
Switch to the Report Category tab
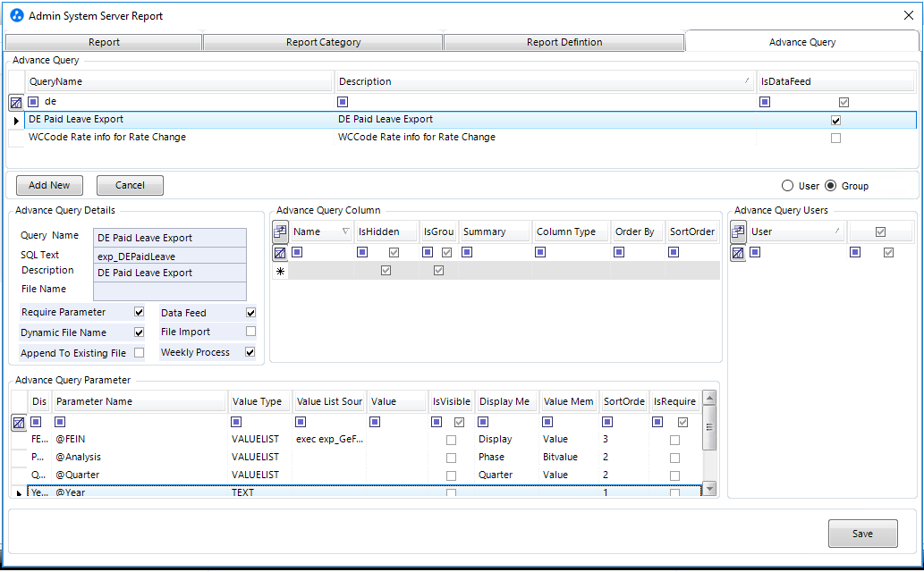click(x=323, y=42)
